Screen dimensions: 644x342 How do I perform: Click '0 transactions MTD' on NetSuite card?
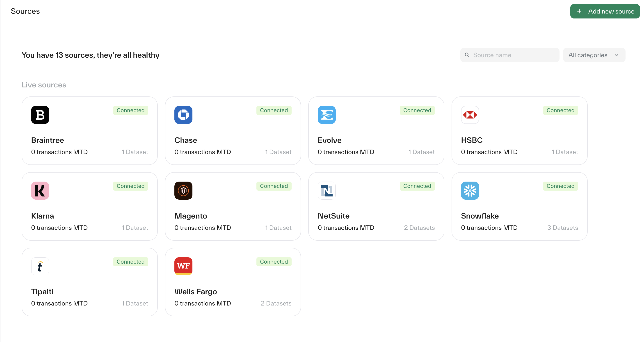[346, 228]
